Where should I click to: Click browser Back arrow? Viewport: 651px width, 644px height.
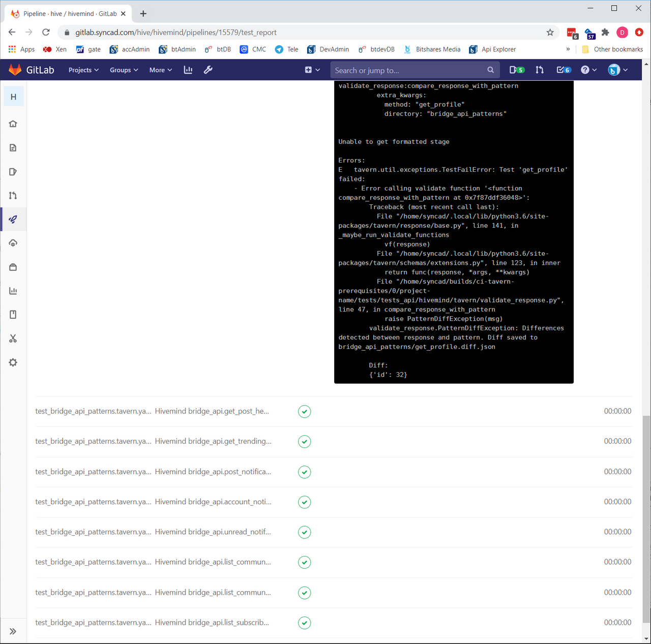12,32
